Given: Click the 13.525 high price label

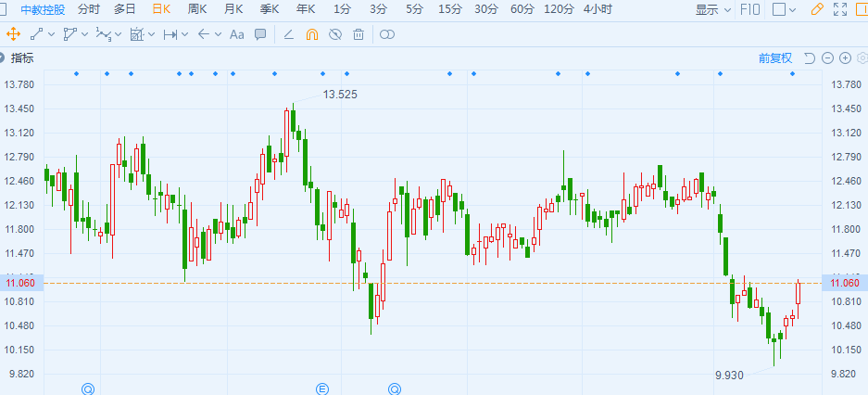Looking at the screenshot, I should (341, 95).
